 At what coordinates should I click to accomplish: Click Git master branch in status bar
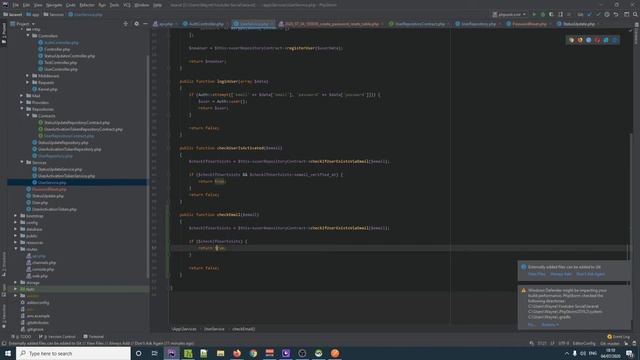point(610,343)
